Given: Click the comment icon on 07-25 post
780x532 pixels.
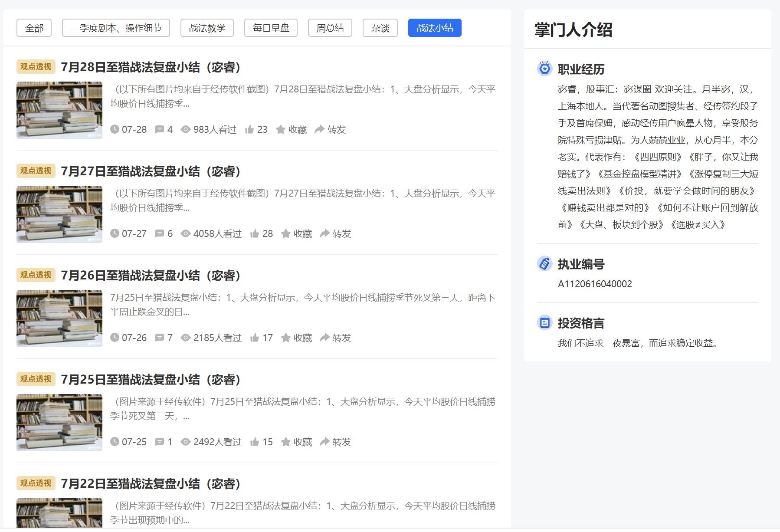Looking at the screenshot, I should coord(160,442).
